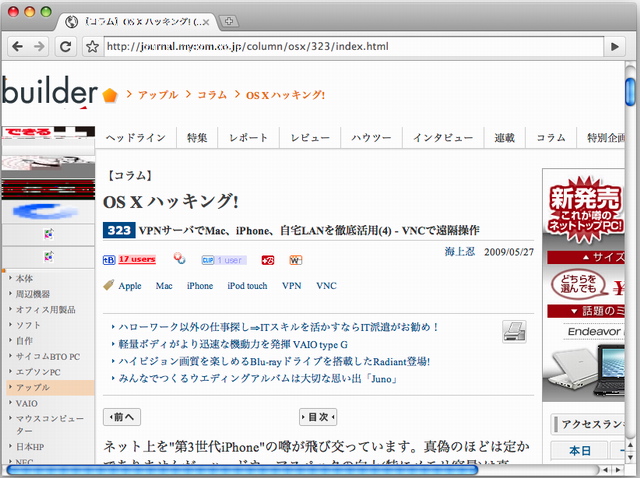The height and width of the screenshot is (478, 640).
Task: Open the 特集 navigation tab
Action: pyautogui.click(x=197, y=138)
